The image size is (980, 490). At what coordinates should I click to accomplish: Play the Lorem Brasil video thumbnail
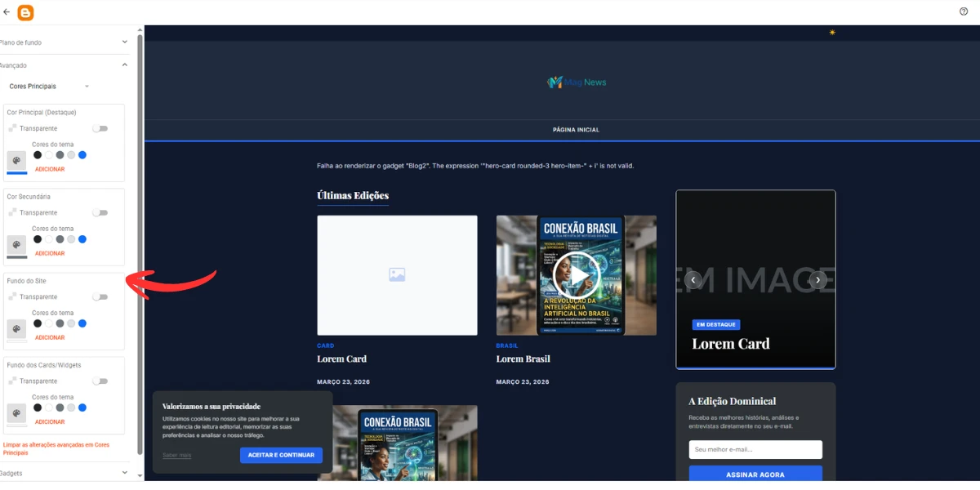pos(577,275)
